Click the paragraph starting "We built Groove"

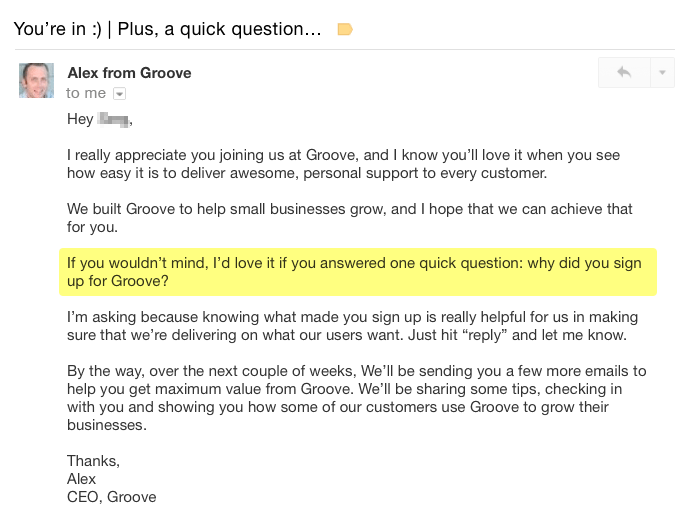(x=349, y=218)
